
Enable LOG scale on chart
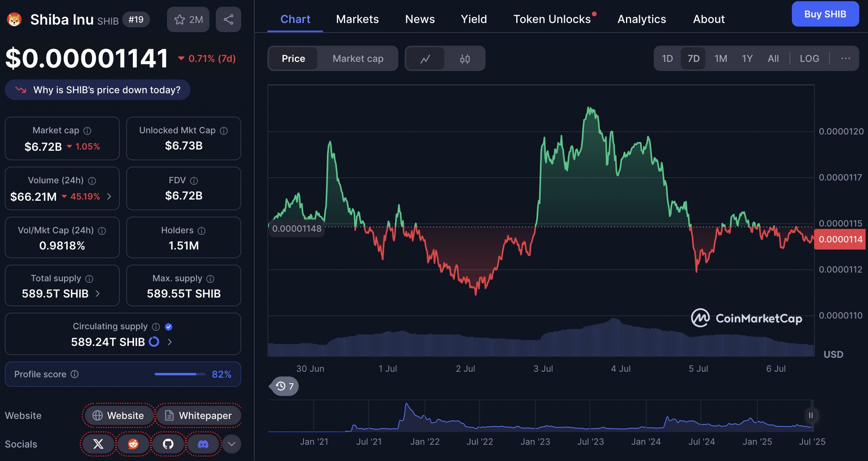pyautogui.click(x=809, y=59)
